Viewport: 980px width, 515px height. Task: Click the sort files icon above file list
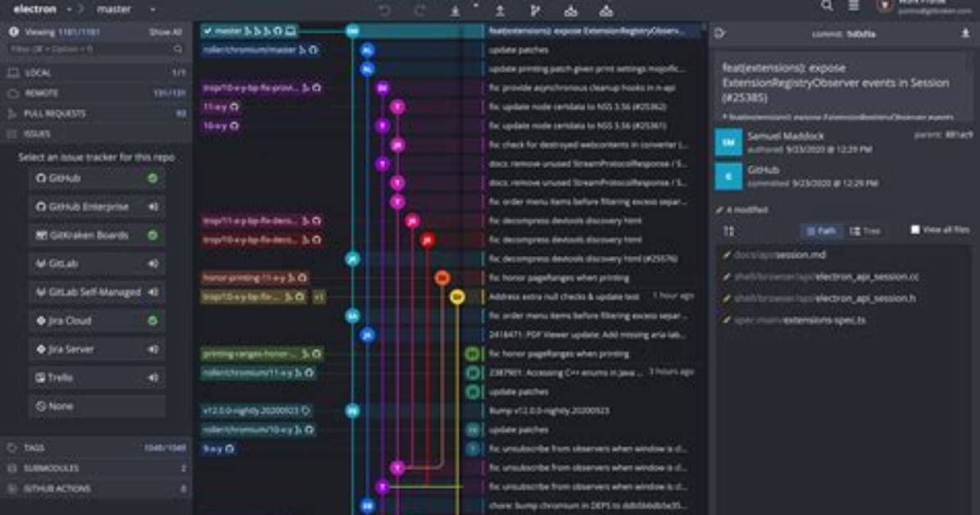[728, 231]
